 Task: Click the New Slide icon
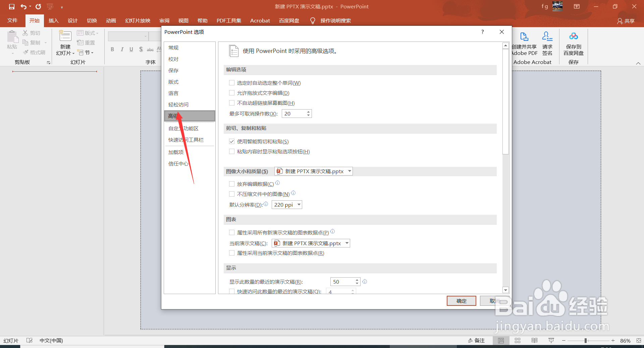pos(65,36)
